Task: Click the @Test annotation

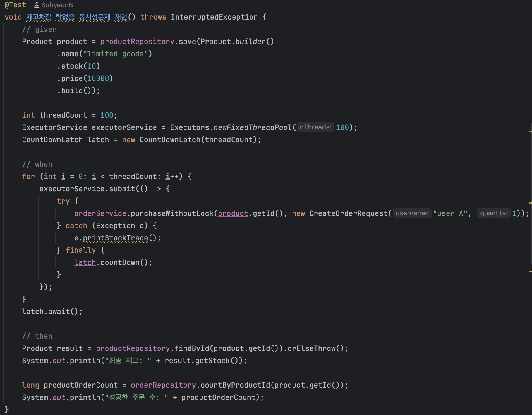Action: coord(15,5)
